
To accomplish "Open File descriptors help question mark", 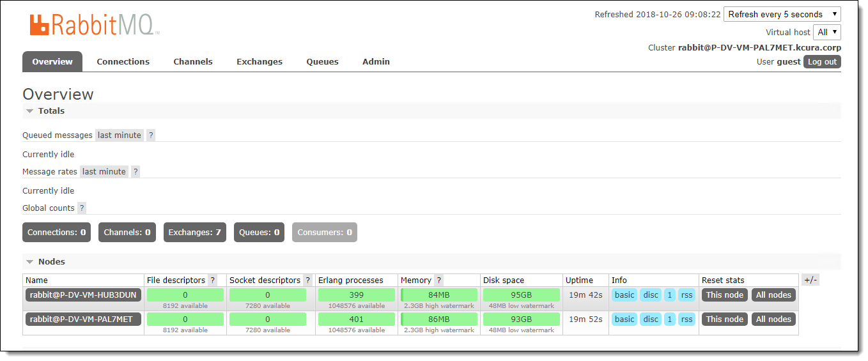I will (x=212, y=280).
